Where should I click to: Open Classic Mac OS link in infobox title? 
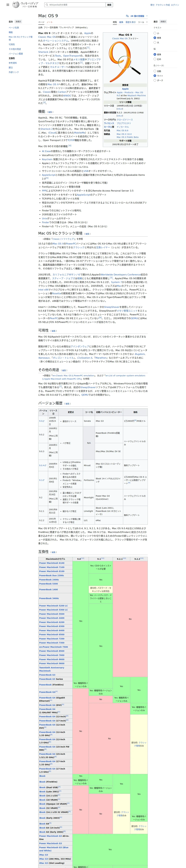coord(120,38)
